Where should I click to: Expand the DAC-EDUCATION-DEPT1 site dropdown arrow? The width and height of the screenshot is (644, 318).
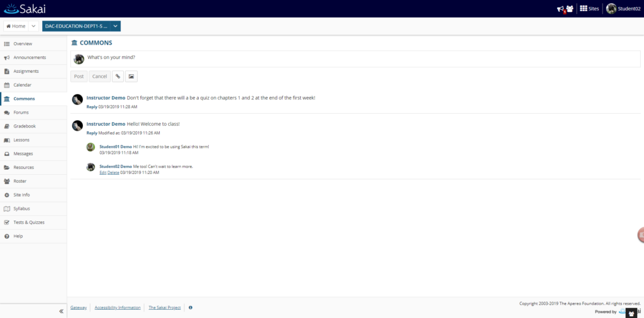pos(116,26)
